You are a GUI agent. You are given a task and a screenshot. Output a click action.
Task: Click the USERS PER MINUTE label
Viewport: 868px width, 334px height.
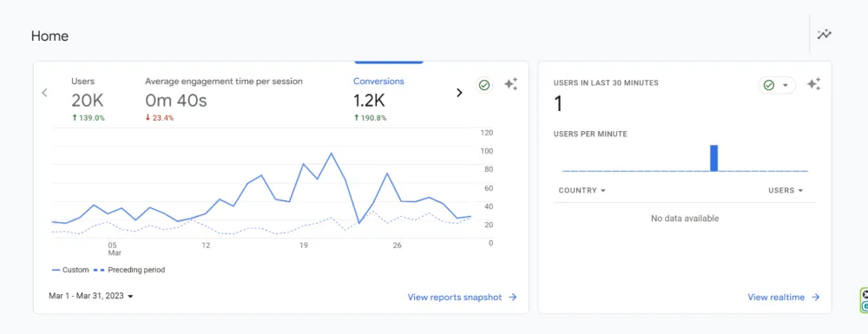point(590,134)
